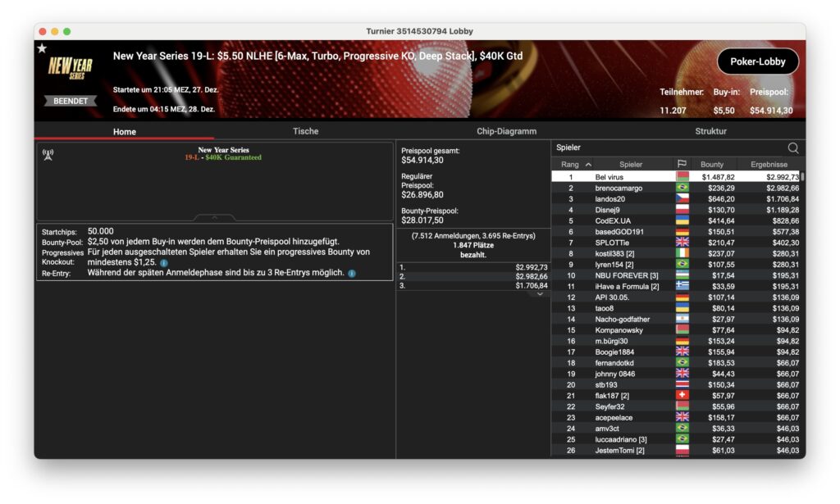Switch to the Tische tab
Viewport: 840px width, 504px height.
(305, 131)
